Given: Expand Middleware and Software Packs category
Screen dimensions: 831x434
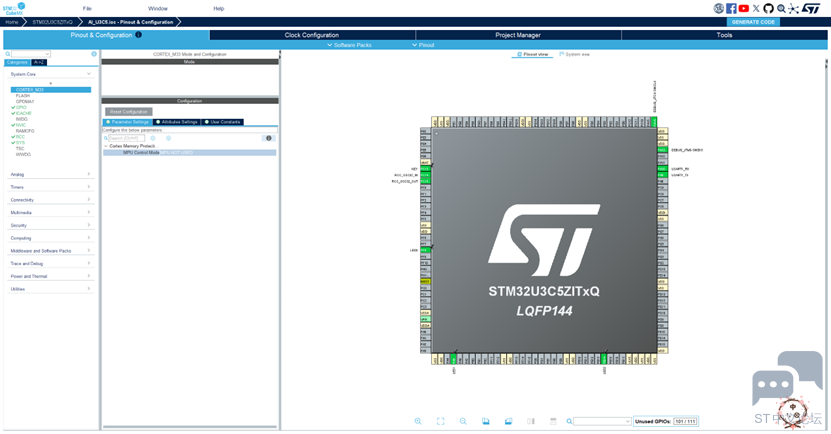Looking at the screenshot, I should tap(89, 250).
